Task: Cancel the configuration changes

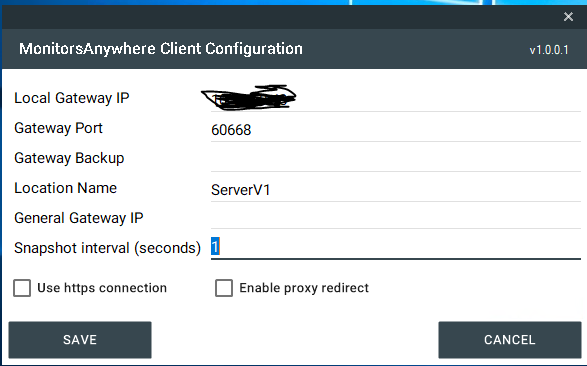Action: click(510, 340)
